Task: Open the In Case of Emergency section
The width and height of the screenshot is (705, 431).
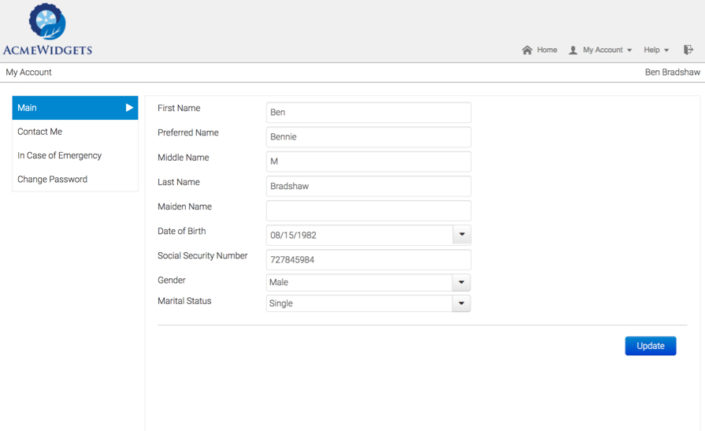Action: (x=59, y=156)
